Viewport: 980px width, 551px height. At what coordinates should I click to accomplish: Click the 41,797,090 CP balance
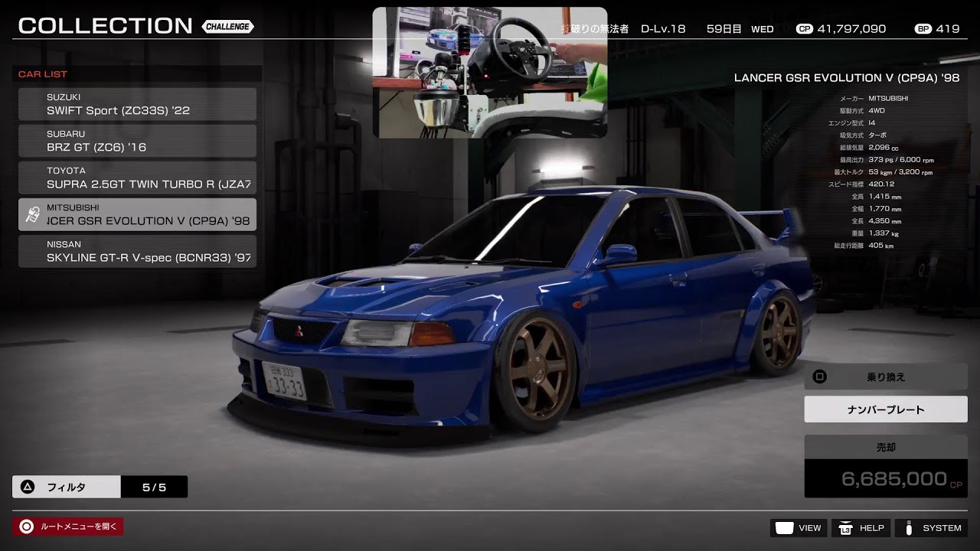tap(851, 29)
